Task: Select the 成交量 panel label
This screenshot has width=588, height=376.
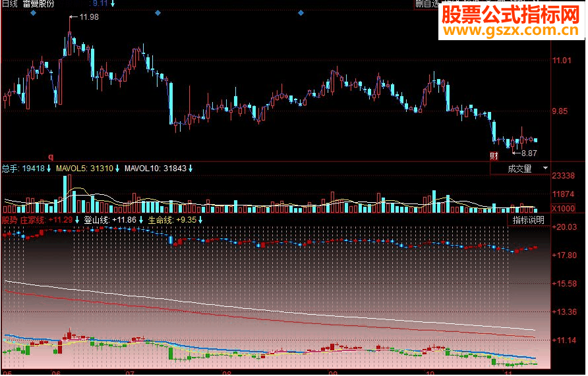Action: tap(519, 169)
